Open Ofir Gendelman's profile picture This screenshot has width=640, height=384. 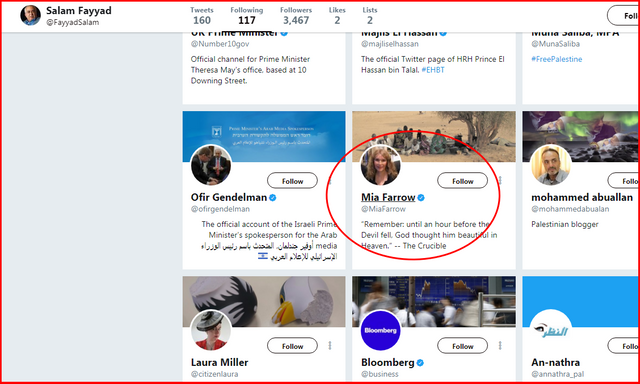tap(211, 165)
